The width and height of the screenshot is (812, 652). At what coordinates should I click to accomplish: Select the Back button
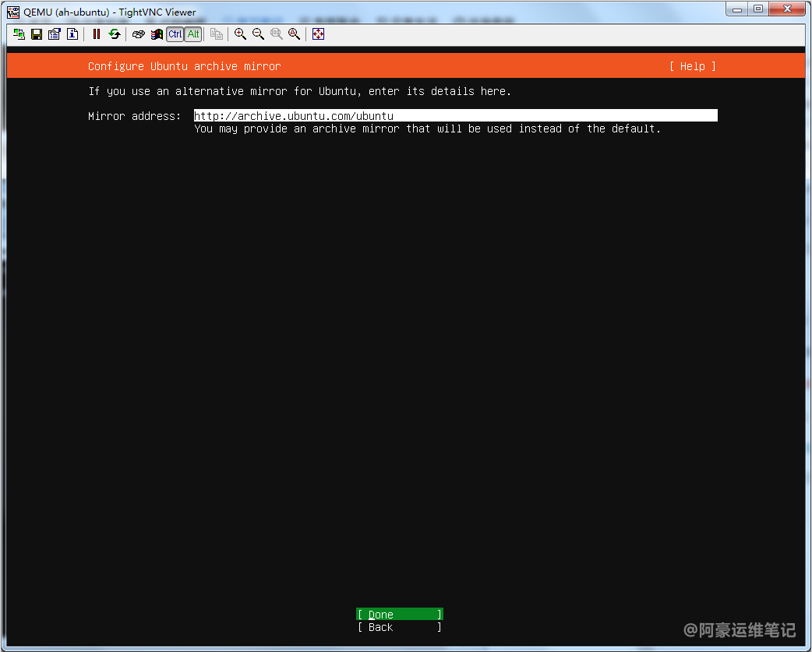click(x=399, y=627)
